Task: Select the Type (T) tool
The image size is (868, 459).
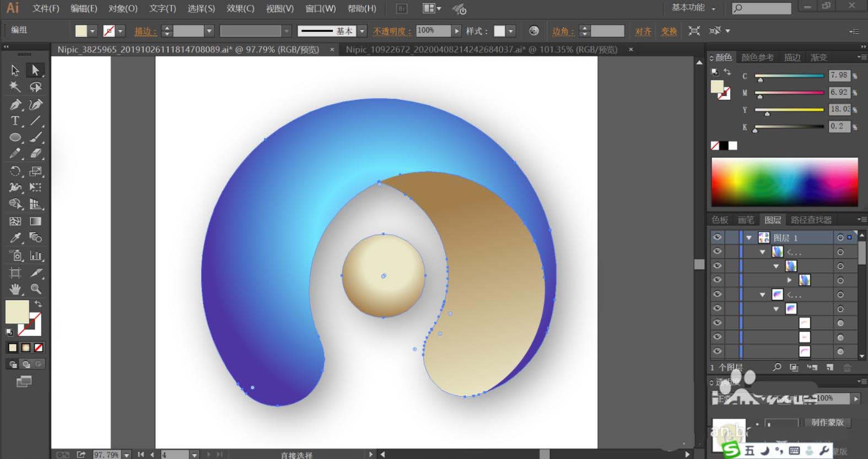Action: (x=15, y=121)
